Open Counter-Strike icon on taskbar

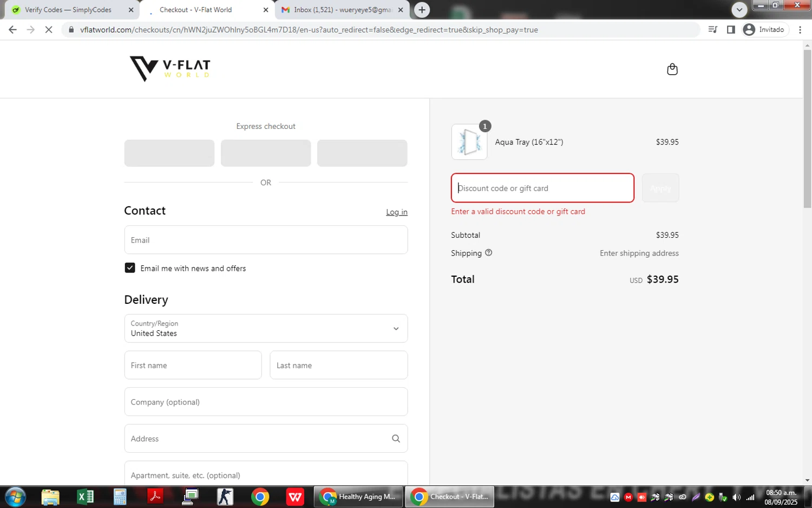pyautogui.click(x=225, y=497)
